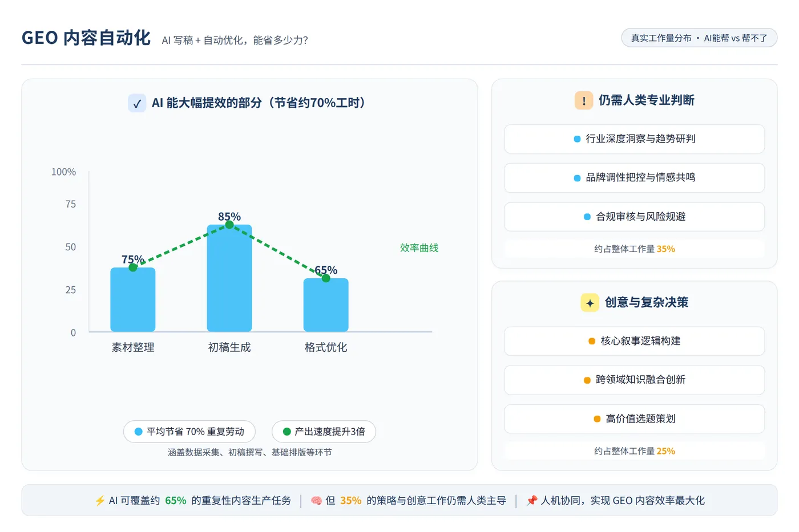Screen dimensions: 799x532
Task: Click the green curve point at 75%
Action: (x=133, y=267)
